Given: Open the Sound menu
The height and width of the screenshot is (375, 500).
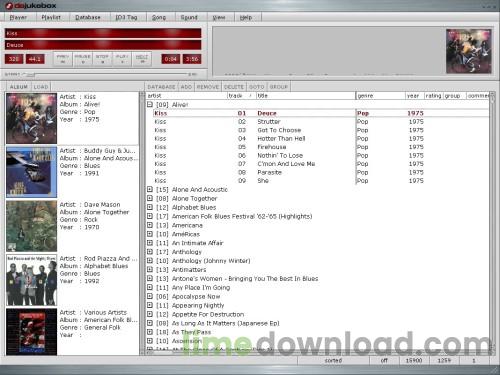Looking at the screenshot, I should (x=189, y=17).
